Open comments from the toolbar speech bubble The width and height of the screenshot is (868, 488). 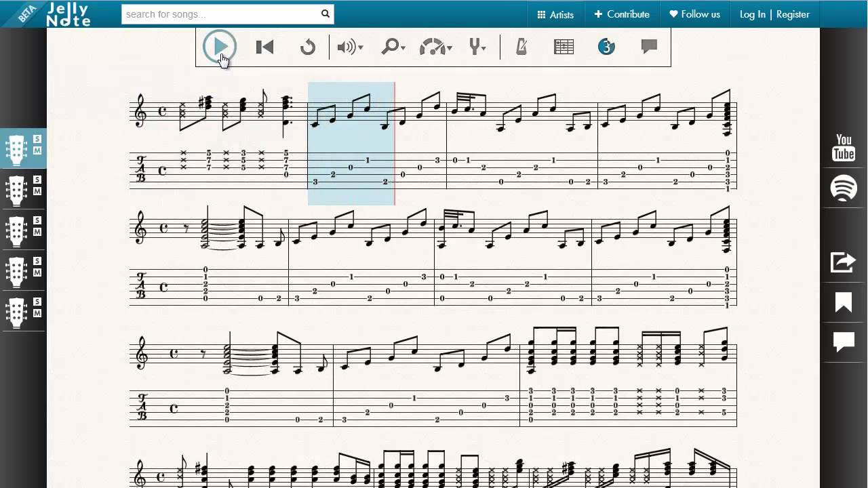pos(649,46)
